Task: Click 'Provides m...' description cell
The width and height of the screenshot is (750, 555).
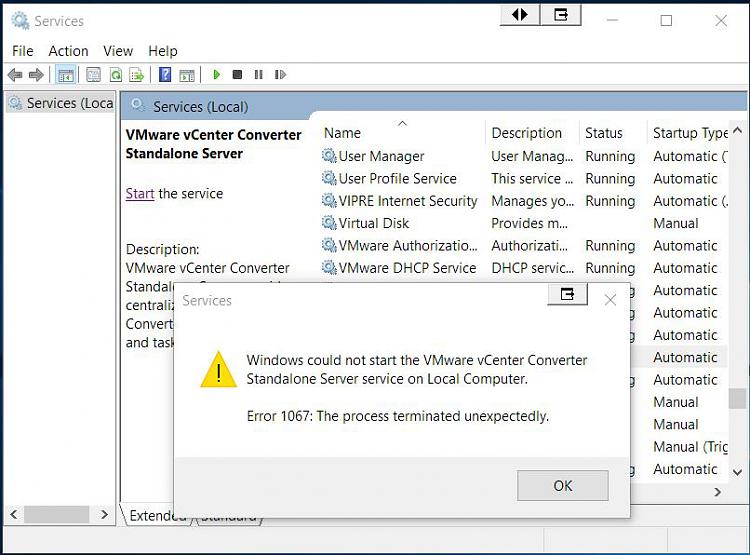Action: (x=529, y=223)
